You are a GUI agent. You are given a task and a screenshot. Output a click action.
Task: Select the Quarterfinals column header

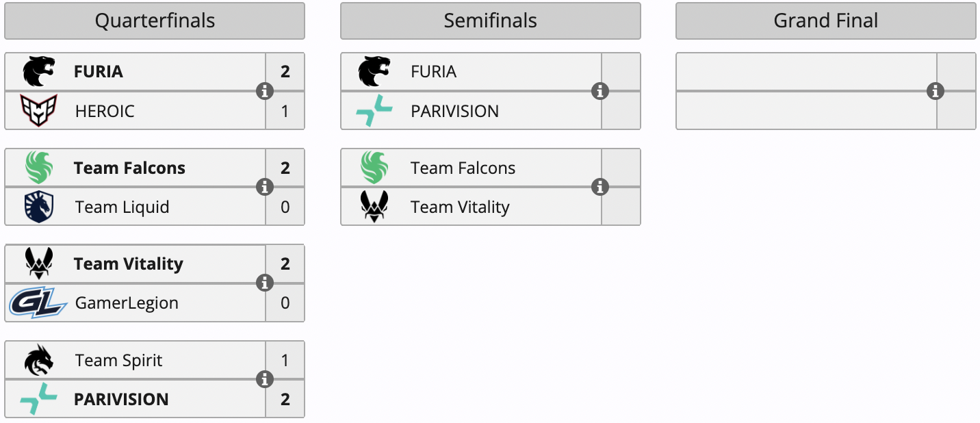[155, 21]
